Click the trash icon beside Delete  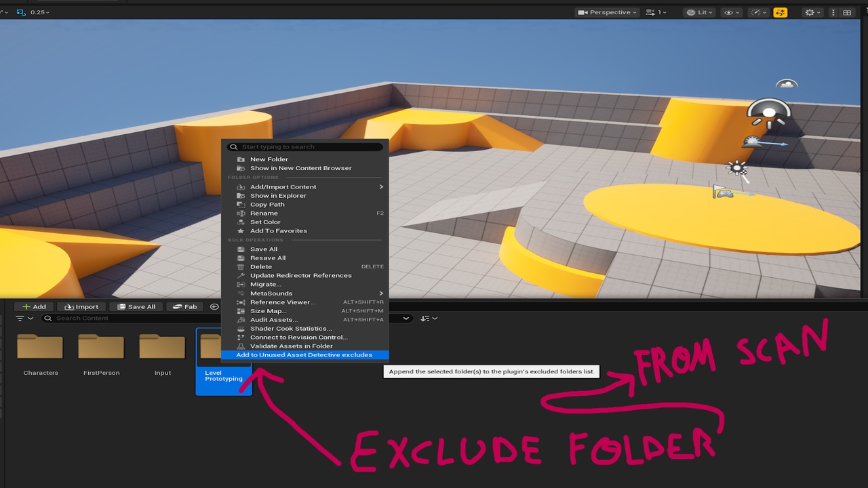[241, 267]
